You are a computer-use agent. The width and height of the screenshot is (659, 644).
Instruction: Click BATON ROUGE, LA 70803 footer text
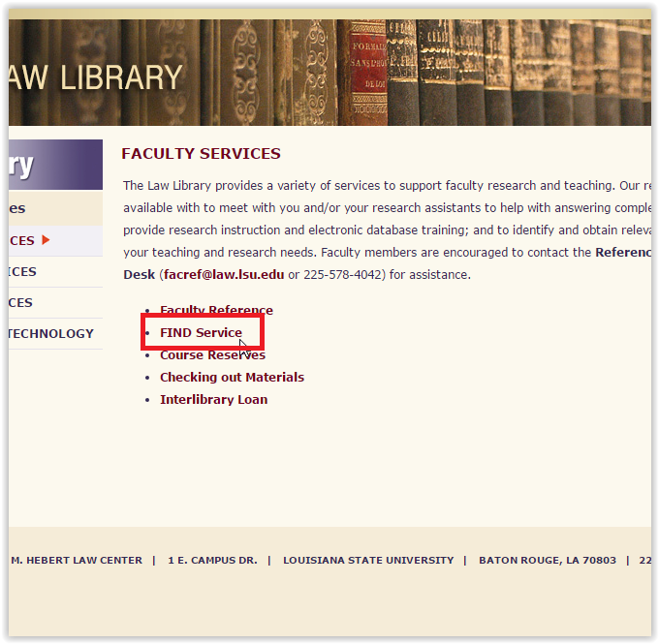548,561
